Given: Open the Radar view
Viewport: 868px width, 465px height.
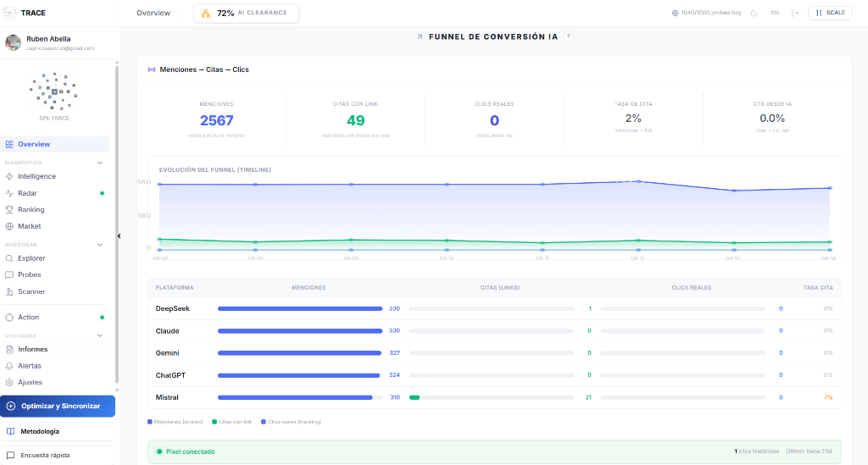Looking at the screenshot, I should pos(27,193).
